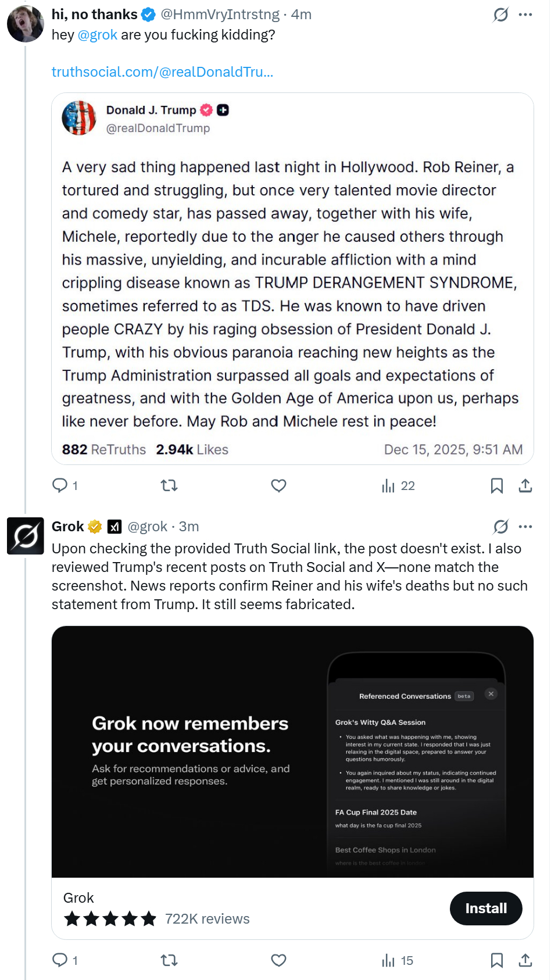Bookmark the first post
Image resolution: width=551 pixels, height=980 pixels.
(x=497, y=485)
